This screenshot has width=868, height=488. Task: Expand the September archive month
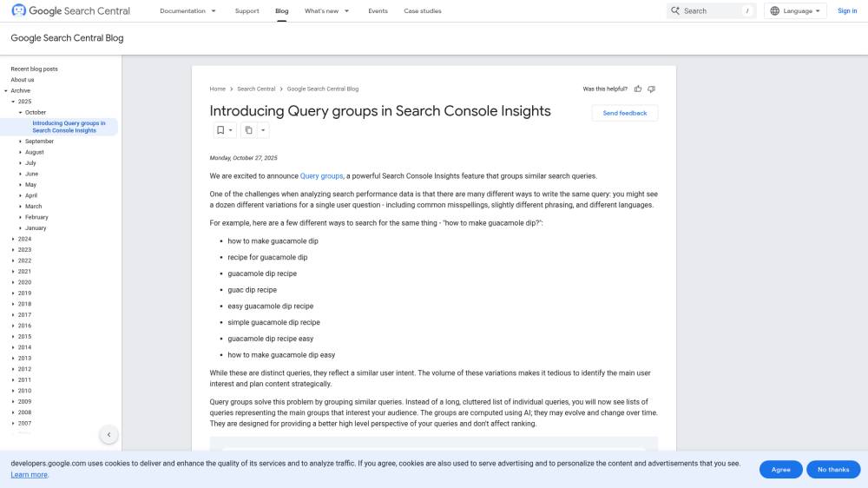21,142
